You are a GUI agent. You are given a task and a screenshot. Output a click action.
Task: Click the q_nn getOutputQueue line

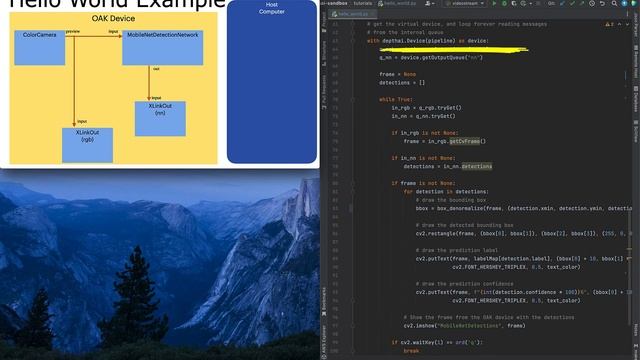coord(431,58)
